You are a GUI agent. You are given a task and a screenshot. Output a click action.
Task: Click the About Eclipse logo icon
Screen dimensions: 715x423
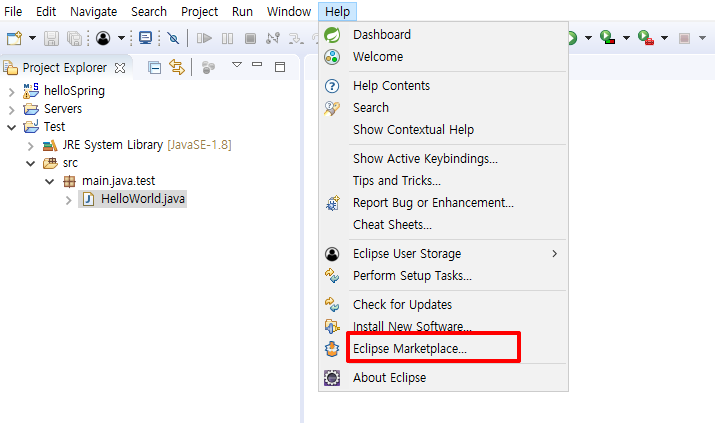tap(332, 378)
